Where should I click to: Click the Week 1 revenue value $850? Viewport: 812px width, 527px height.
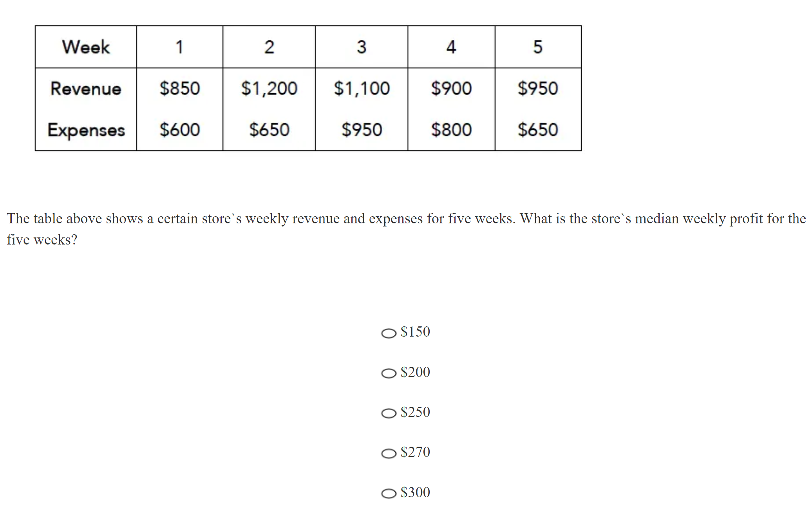tap(179, 89)
